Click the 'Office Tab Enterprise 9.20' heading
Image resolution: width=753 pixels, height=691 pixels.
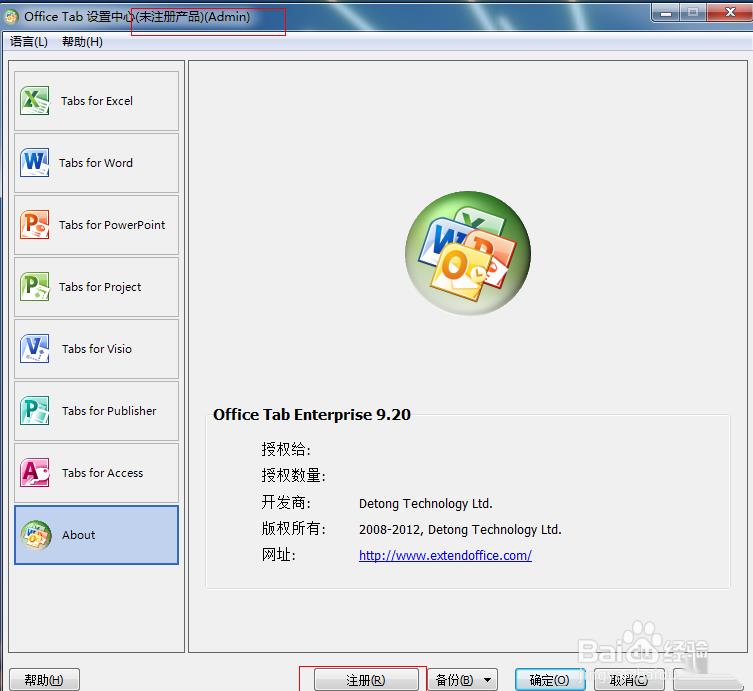point(312,414)
